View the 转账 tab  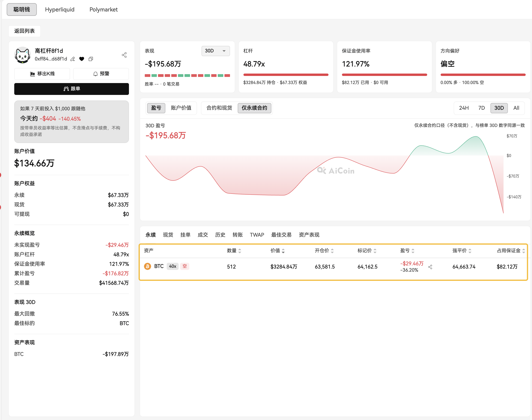(x=238, y=235)
